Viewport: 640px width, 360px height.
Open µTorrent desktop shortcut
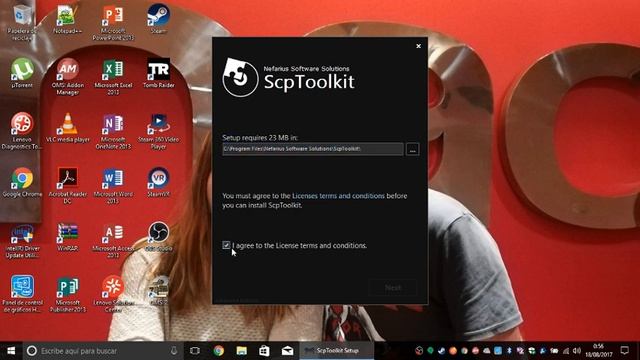click(22, 73)
